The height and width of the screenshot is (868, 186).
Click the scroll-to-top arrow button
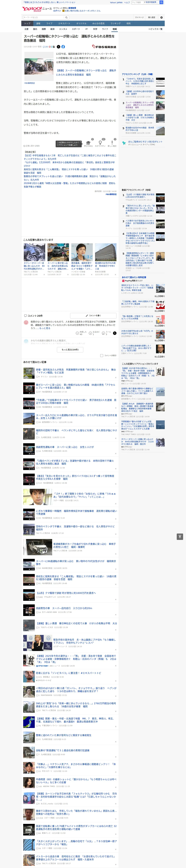coord(180,536)
